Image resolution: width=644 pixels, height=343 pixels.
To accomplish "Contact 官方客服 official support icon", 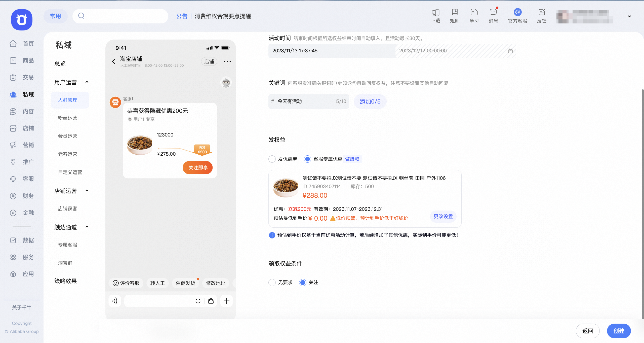I will 517,12.
